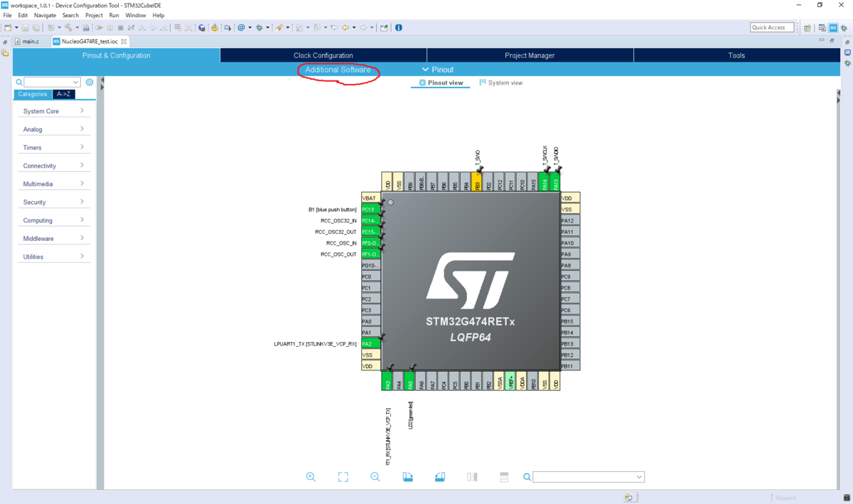Switch to Pinout view
The image size is (853, 504).
pos(441,82)
